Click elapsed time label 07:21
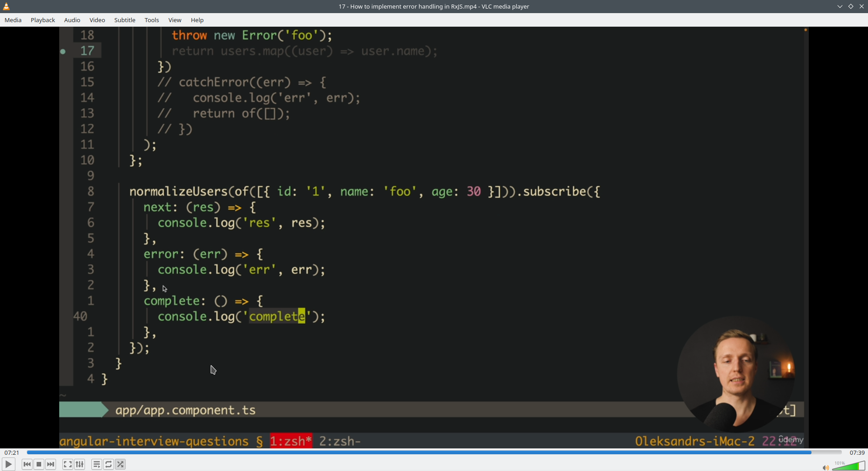 click(12, 452)
